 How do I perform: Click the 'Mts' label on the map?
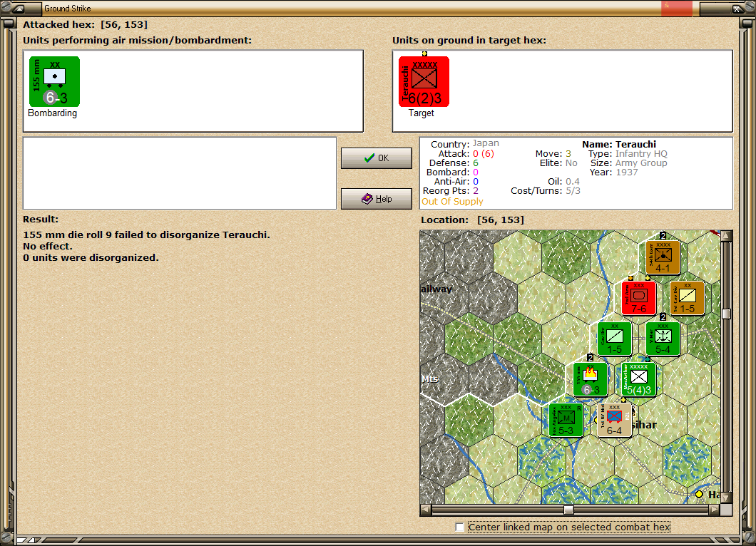point(430,379)
